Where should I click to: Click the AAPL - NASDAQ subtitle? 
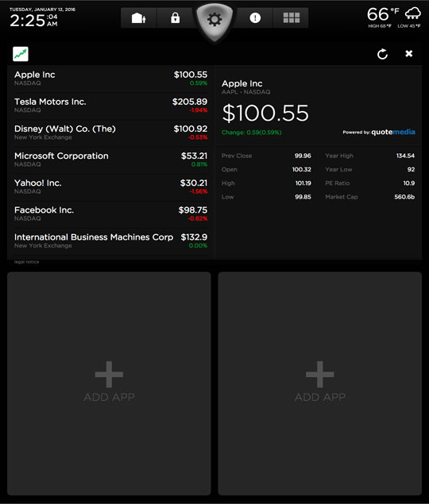(x=245, y=92)
